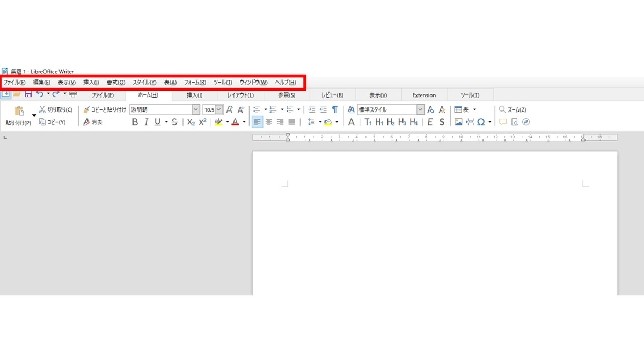Click the 消去 clear formatting button
This screenshot has width=644, height=362.
click(x=94, y=122)
